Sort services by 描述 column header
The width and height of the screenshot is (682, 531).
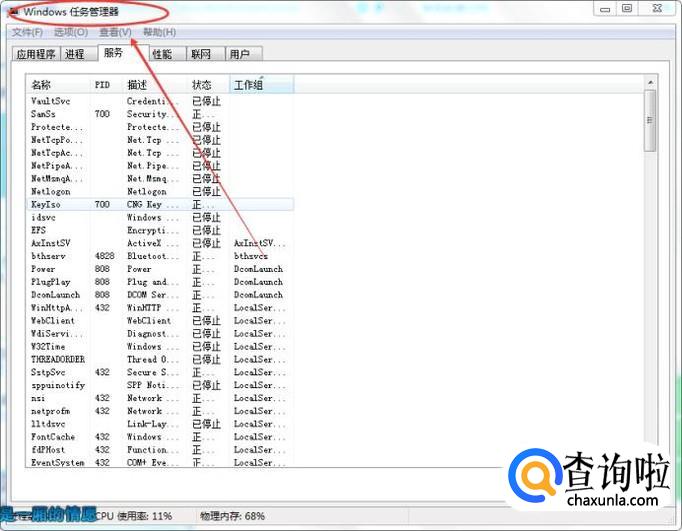point(155,85)
